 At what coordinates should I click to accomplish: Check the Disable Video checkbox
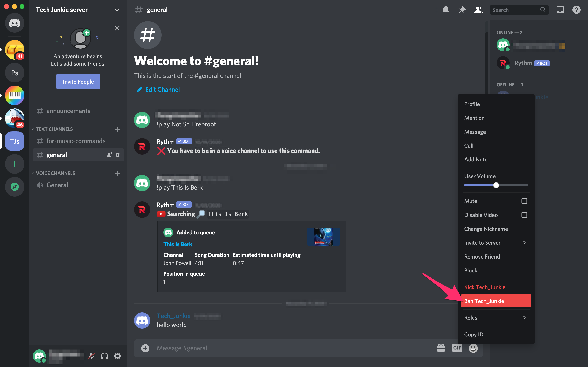coord(524,215)
